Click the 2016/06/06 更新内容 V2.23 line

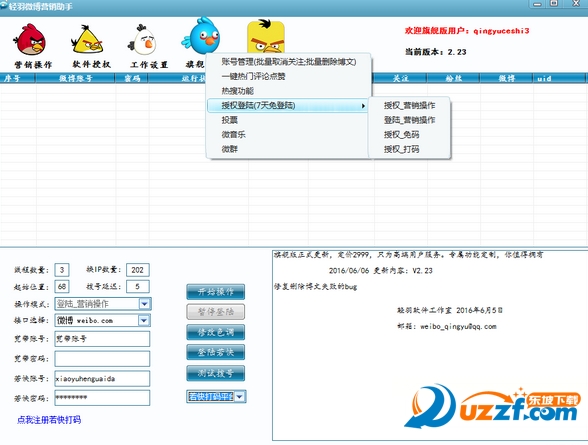[381, 270]
